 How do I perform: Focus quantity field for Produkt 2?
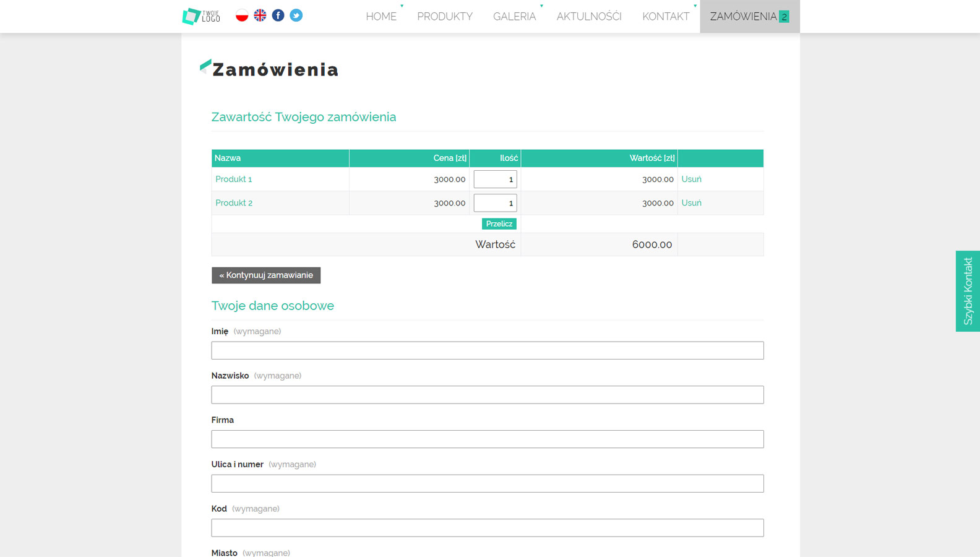[x=495, y=203]
